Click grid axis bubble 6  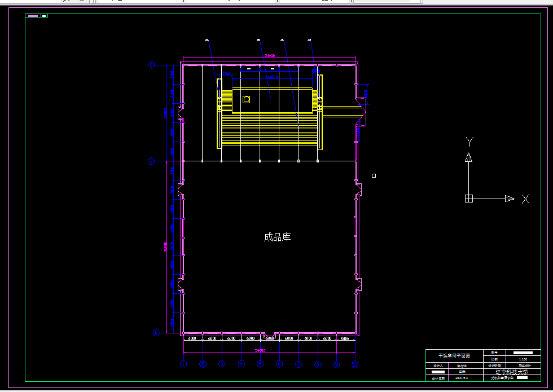point(279,364)
